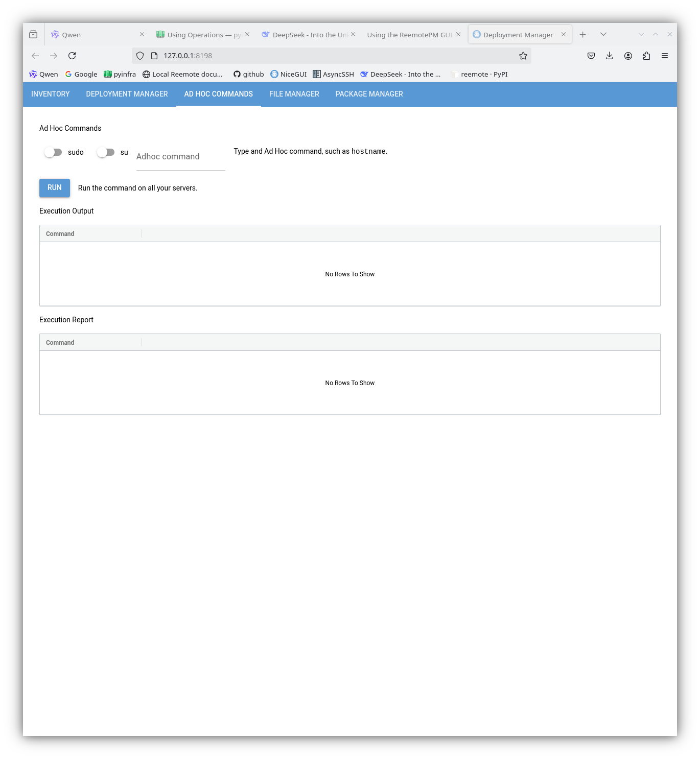Open the extensions puzzle icon
Image resolution: width=700 pixels, height=759 pixels.
(x=646, y=56)
